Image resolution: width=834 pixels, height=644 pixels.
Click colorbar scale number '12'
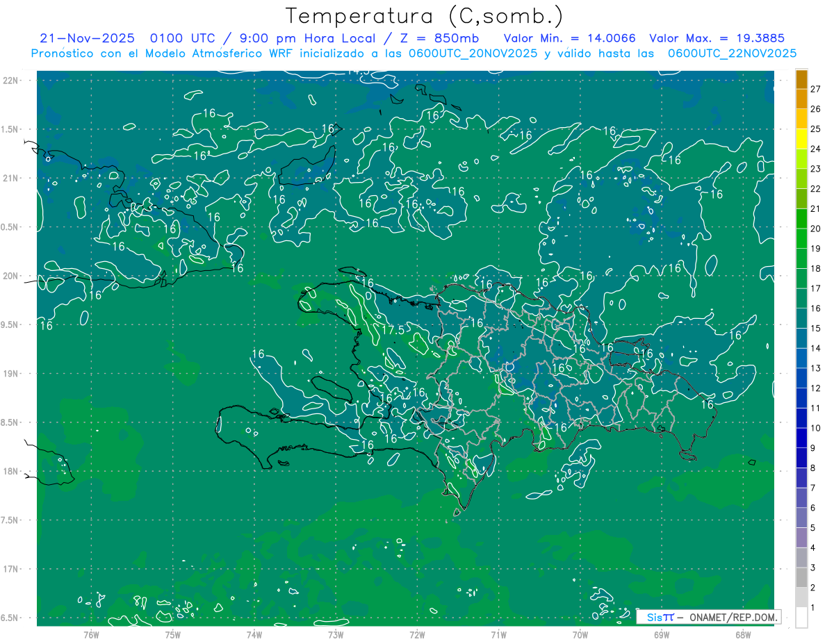pyautogui.click(x=816, y=388)
